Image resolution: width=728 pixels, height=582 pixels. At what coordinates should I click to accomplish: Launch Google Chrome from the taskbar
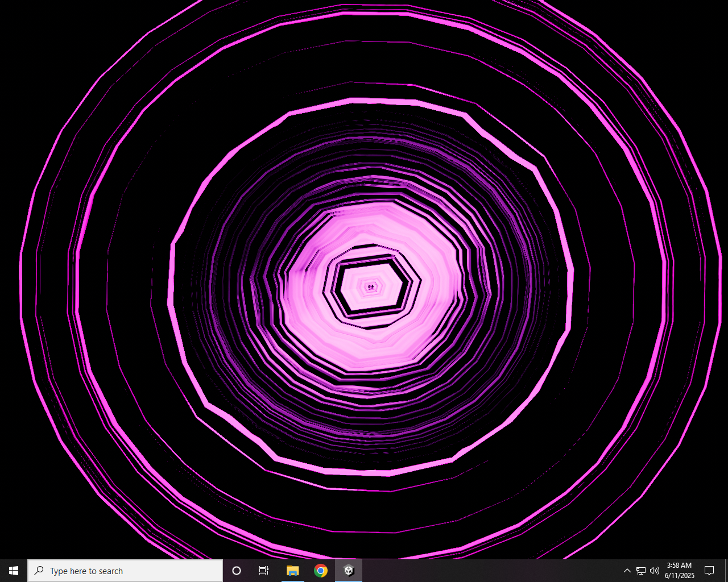321,571
